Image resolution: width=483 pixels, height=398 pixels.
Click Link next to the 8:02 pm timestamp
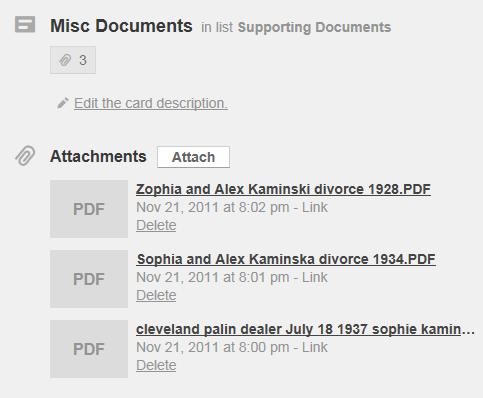(315, 207)
